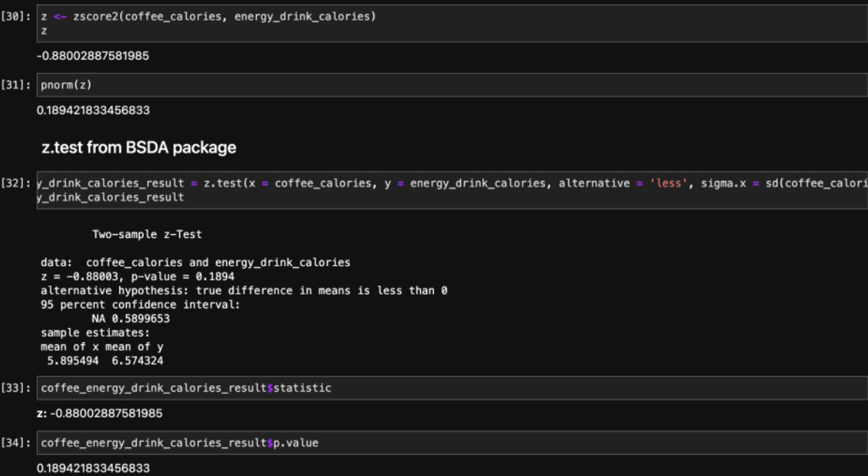Viewport: 868px width, 476px height.
Task: Click the [32]: cell prompt label
Action: (16, 183)
